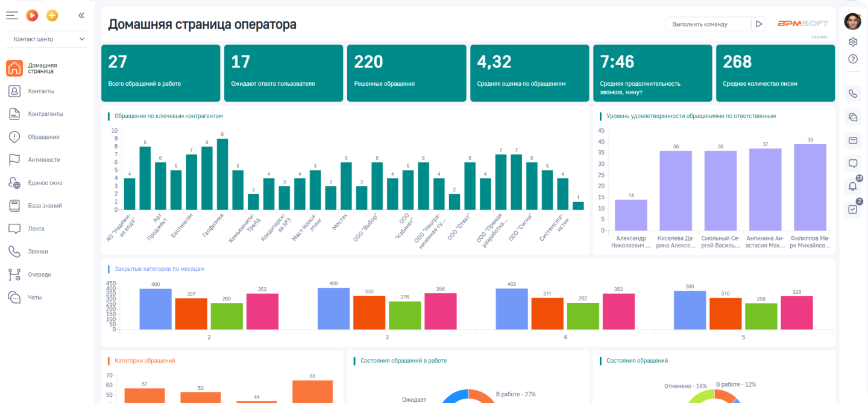Click the blue bar 409 in month 3
This screenshot has width=868, height=403.
tap(333, 309)
